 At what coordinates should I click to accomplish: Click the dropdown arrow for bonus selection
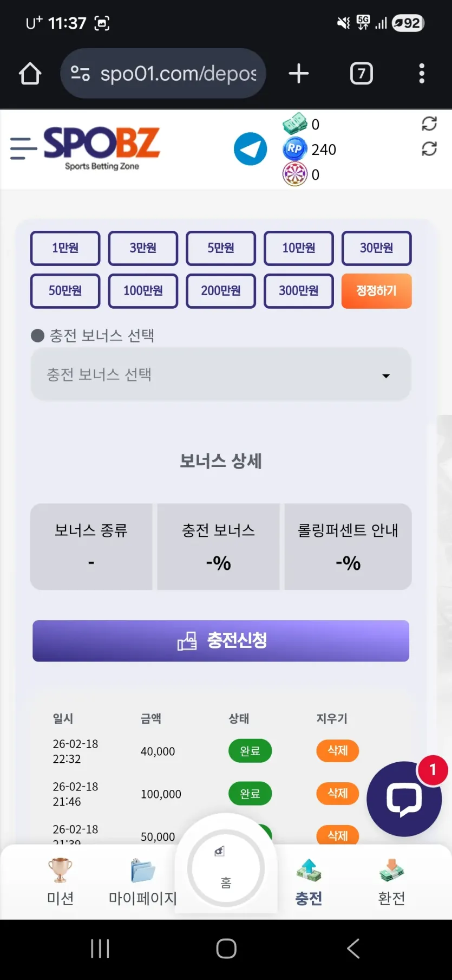tap(386, 375)
